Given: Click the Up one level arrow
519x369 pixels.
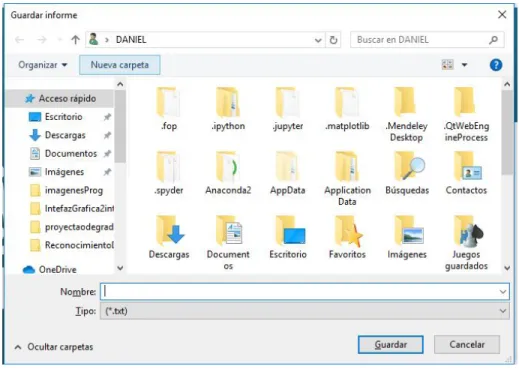Looking at the screenshot, I should point(76,40).
